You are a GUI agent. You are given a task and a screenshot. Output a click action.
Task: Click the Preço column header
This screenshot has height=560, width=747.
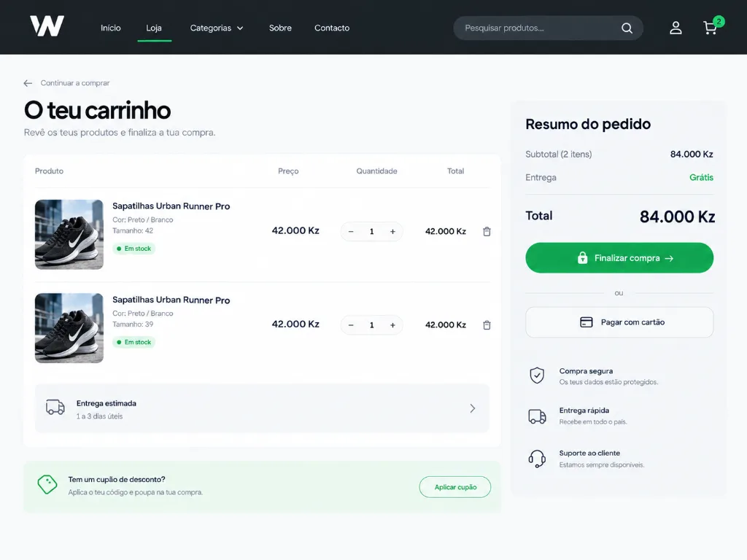(x=288, y=171)
